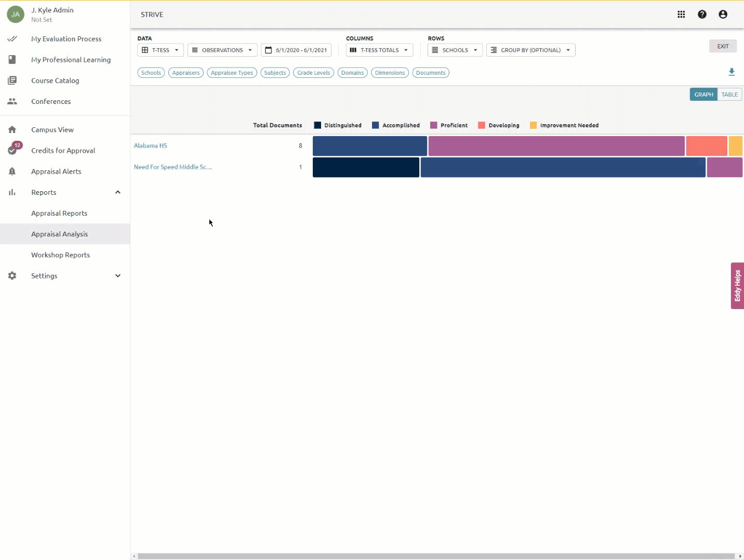Click Alabama HS Proficient bar segment
This screenshot has width=744, height=560.
click(x=556, y=146)
